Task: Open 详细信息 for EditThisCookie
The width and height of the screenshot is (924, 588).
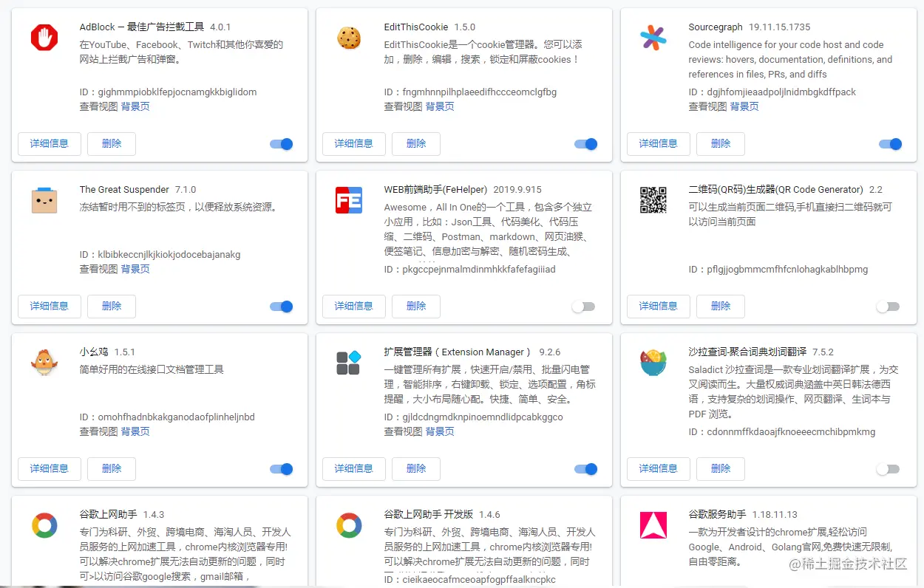Action: pyautogui.click(x=354, y=144)
